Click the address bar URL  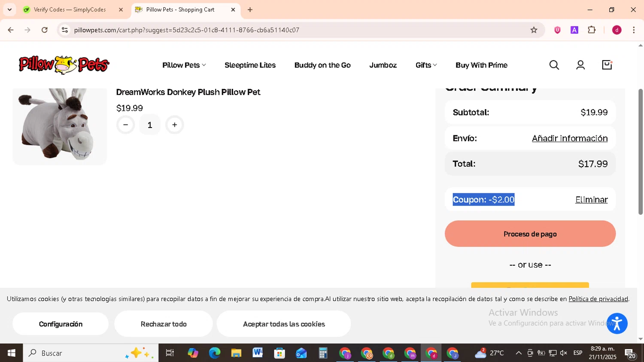click(187, 30)
